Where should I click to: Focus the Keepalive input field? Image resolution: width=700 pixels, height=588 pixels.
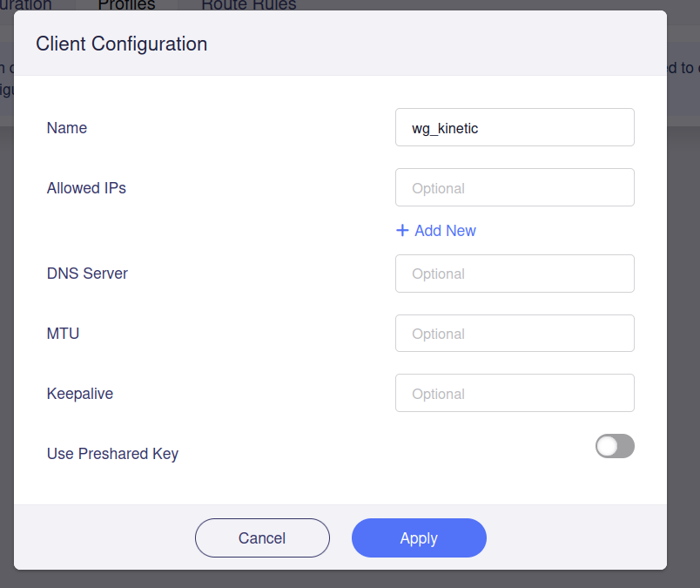pos(515,394)
